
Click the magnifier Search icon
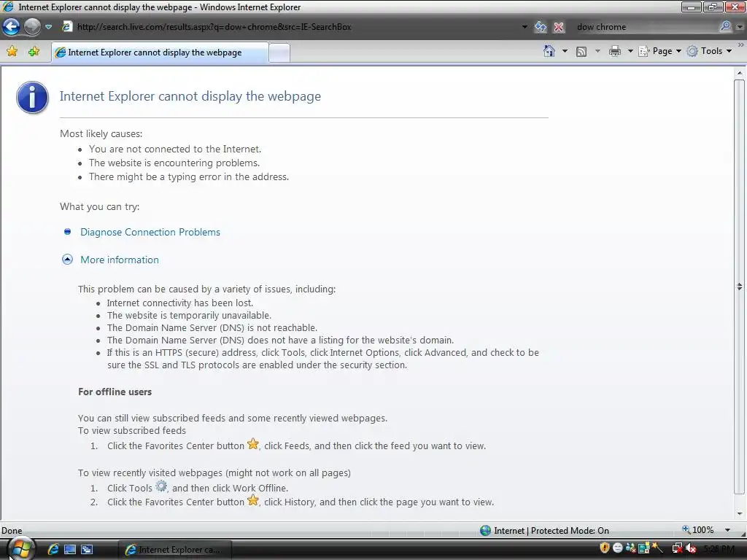pyautogui.click(x=725, y=27)
